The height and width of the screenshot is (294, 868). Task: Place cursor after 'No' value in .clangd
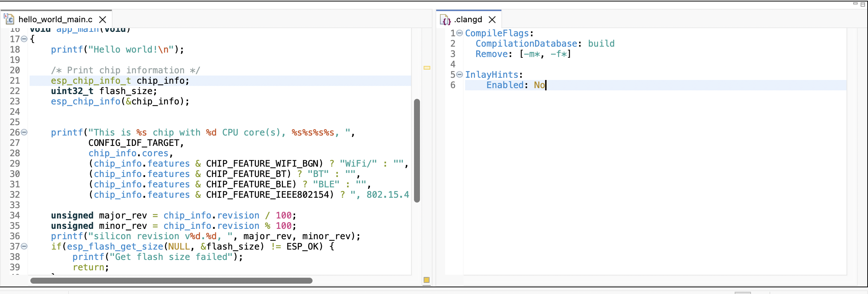(x=546, y=85)
